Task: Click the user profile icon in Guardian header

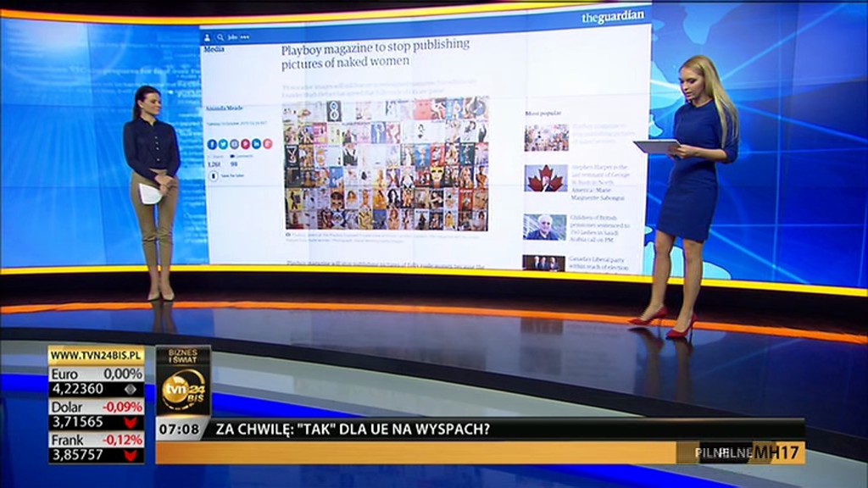Action: tap(208, 37)
